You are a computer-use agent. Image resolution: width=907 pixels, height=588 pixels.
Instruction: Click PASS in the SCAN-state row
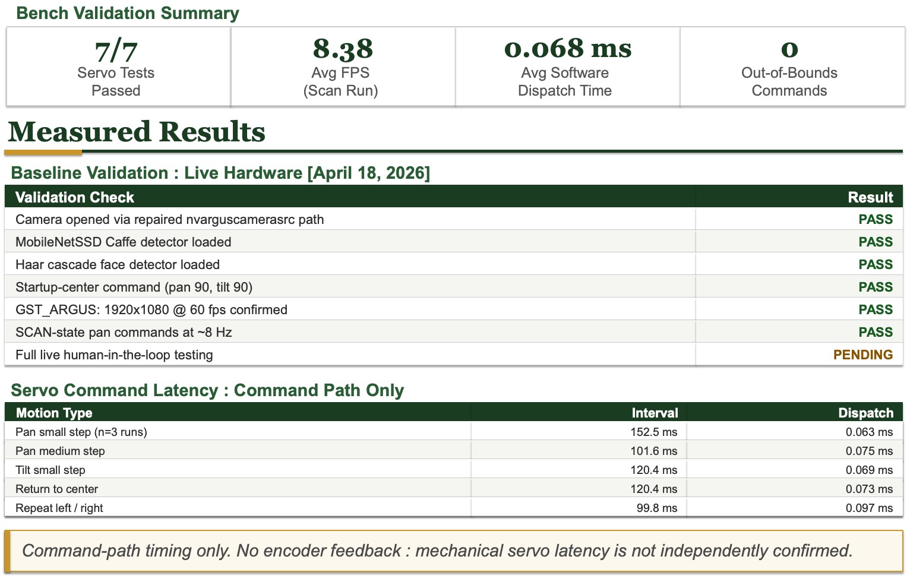876,332
